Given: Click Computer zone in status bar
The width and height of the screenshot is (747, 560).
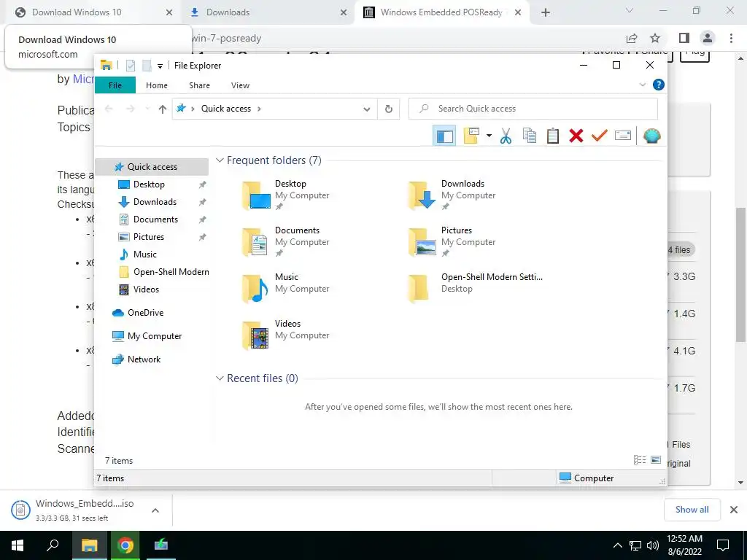Looking at the screenshot, I should pos(587,478).
